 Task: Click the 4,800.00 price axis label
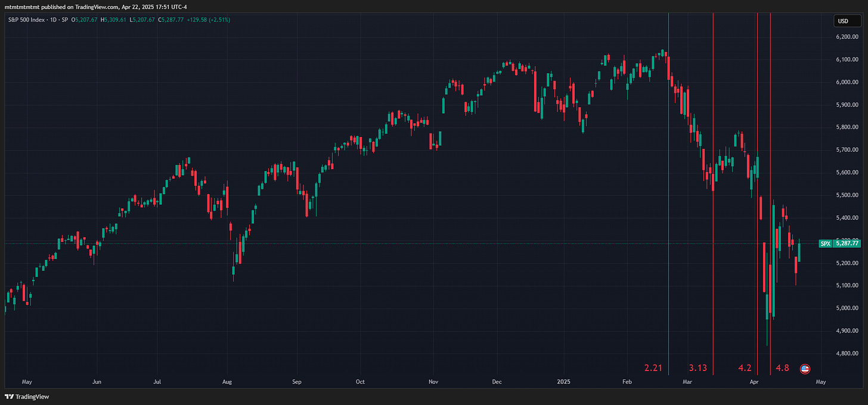click(847, 354)
